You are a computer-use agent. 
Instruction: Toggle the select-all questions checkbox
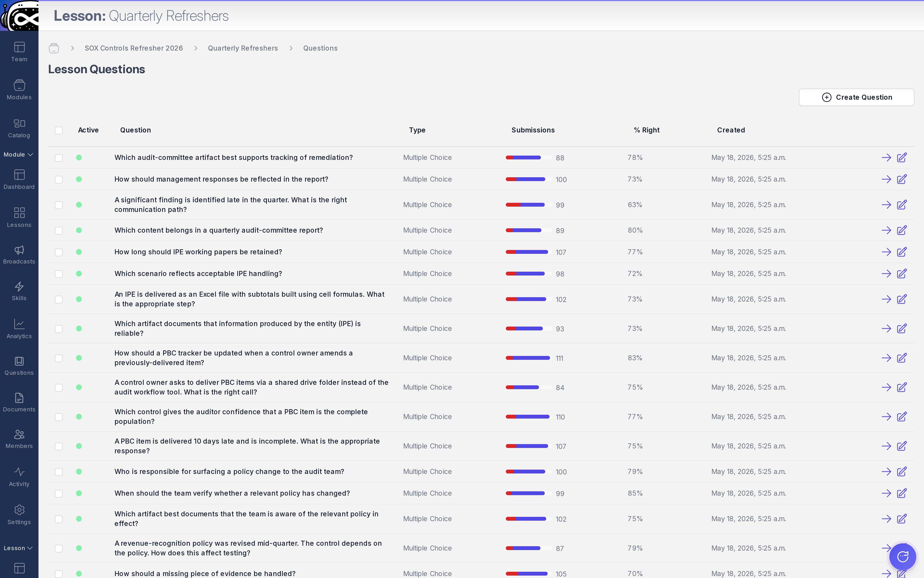(x=58, y=130)
